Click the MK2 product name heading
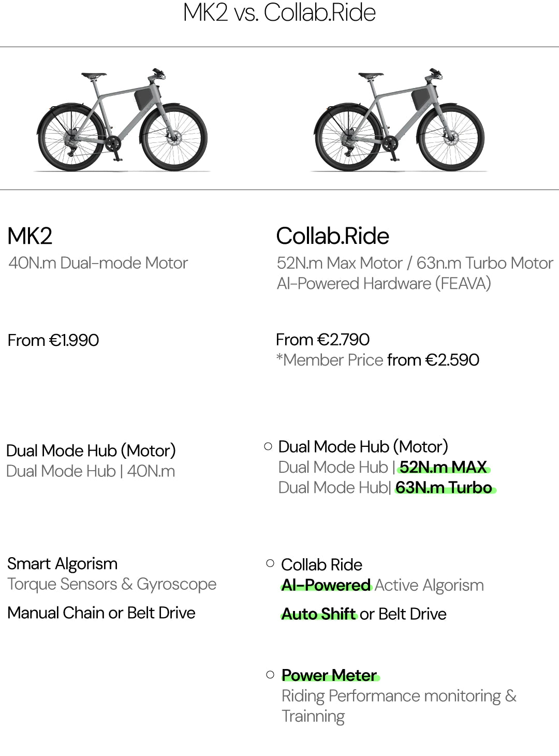Image resolution: width=559 pixels, height=756 pixels. click(30, 236)
